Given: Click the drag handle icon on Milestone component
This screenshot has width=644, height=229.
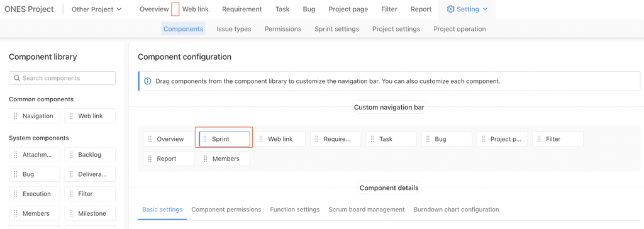Looking at the screenshot, I should click(x=72, y=213).
